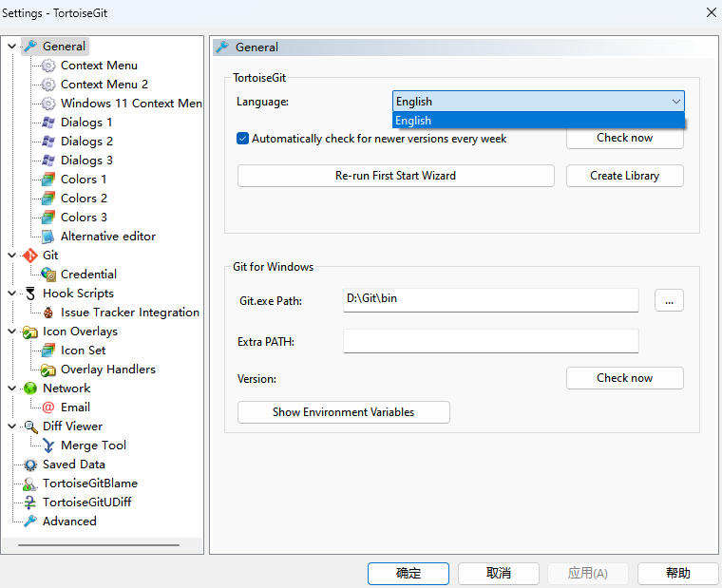Click the Create Library button

click(625, 176)
